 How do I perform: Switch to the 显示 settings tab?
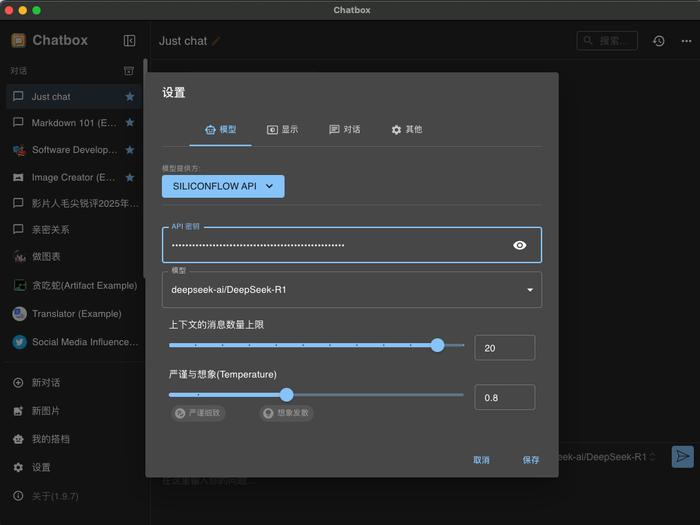[282, 129]
